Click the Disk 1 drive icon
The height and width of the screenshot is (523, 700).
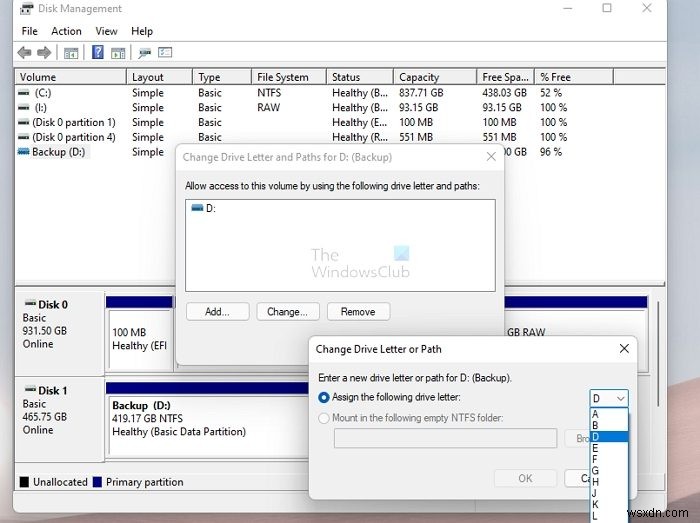(30, 390)
